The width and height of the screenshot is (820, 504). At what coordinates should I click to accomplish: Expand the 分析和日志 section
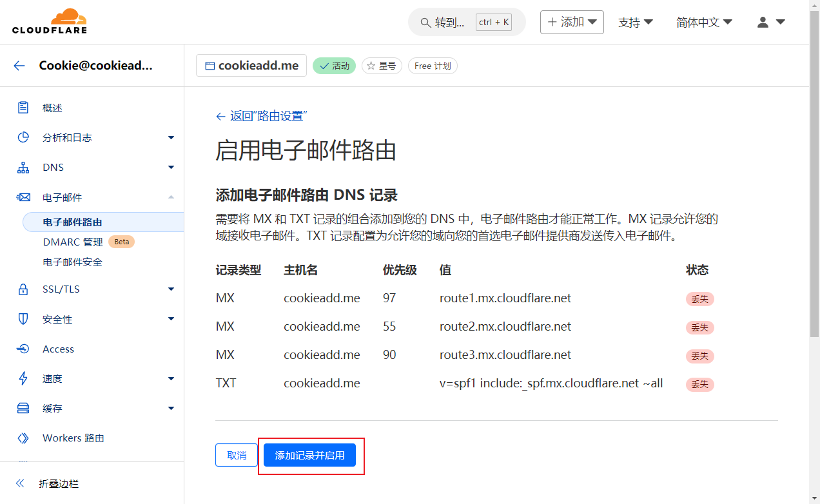click(x=171, y=137)
